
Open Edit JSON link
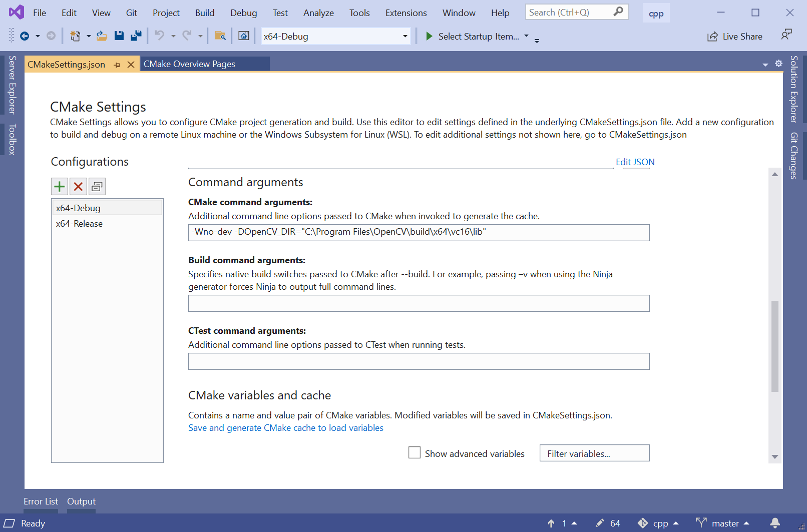pos(635,162)
